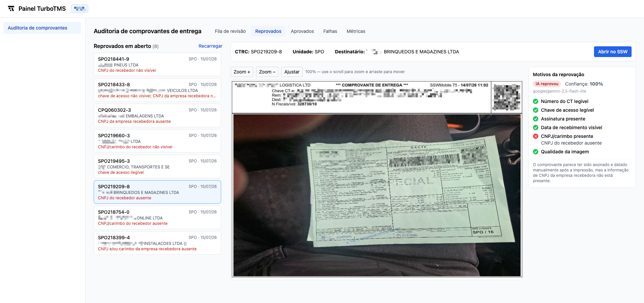The height and width of the screenshot is (303, 644).
Task: Click green check icon for Assinatura presente
Action: (x=536, y=119)
